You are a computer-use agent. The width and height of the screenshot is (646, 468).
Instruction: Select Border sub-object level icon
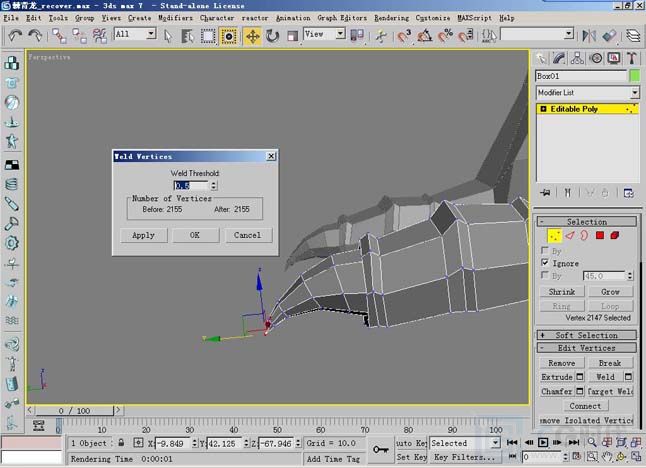584,236
